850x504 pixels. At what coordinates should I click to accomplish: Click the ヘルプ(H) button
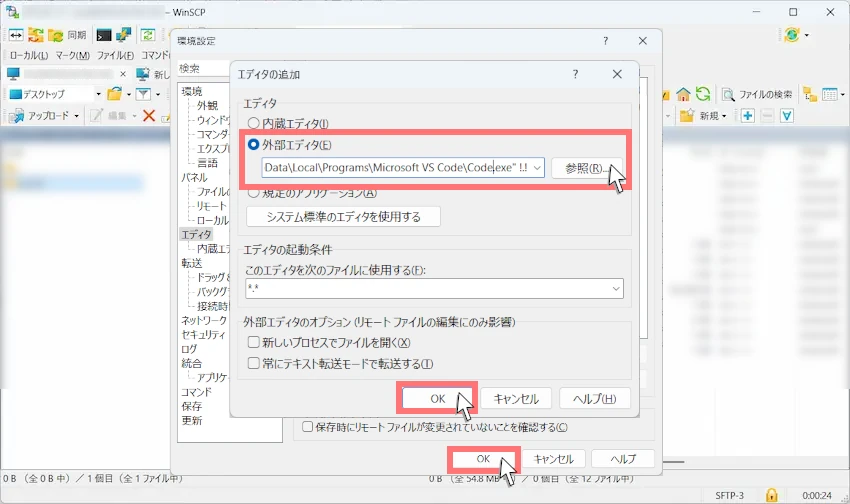[x=595, y=399]
